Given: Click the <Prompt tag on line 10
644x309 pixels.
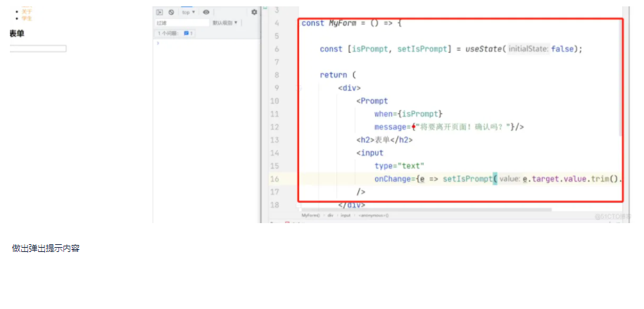Looking at the screenshot, I should click(x=372, y=101).
